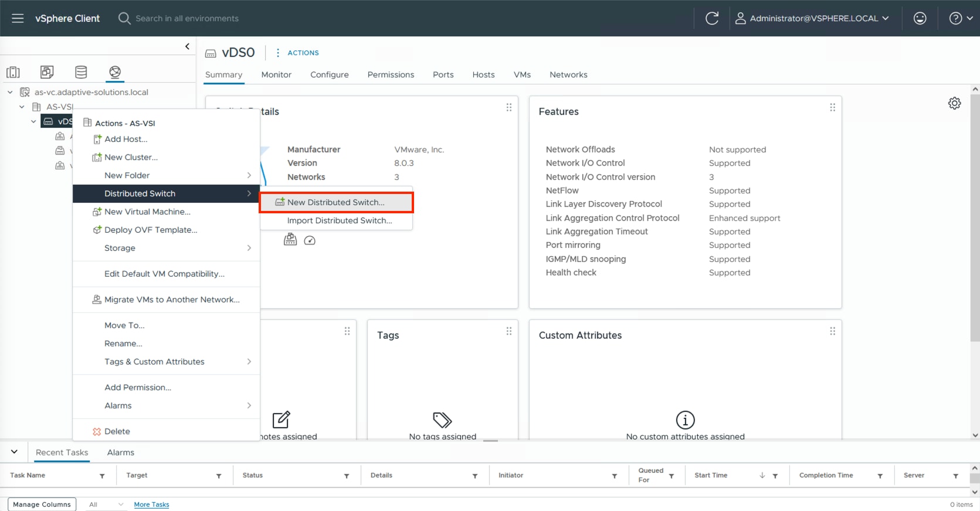
Task: Open the More Tasks link
Action: tap(151, 505)
